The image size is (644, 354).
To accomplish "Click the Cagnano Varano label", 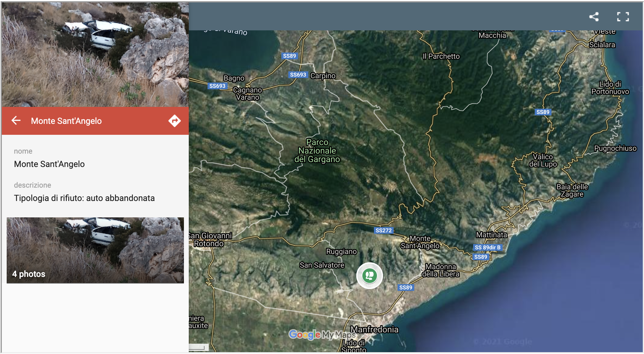I will pyautogui.click(x=248, y=94).
